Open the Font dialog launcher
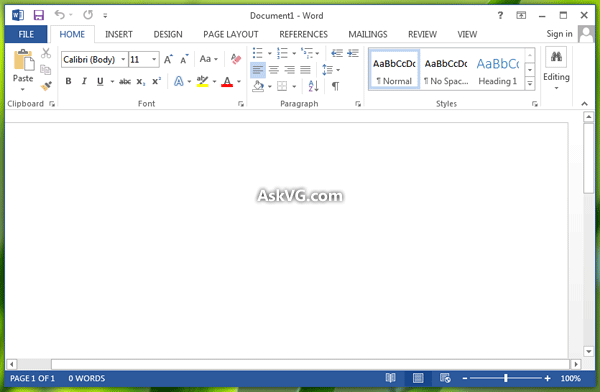The width and height of the screenshot is (600, 392). (x=241, y=104)
